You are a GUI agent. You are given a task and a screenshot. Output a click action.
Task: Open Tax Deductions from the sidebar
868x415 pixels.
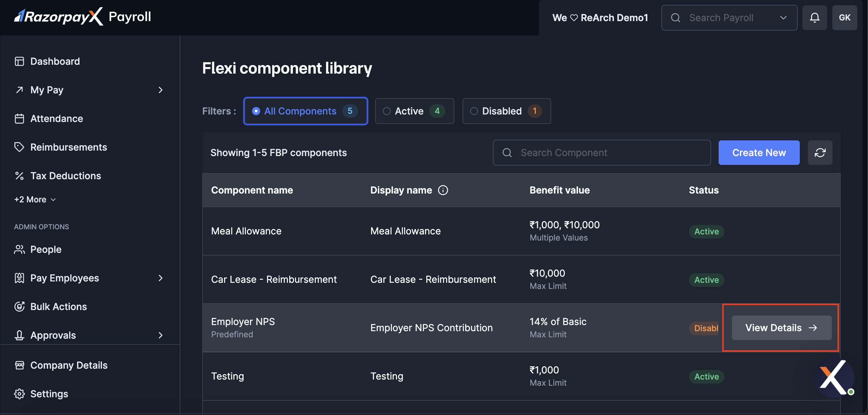66,176
